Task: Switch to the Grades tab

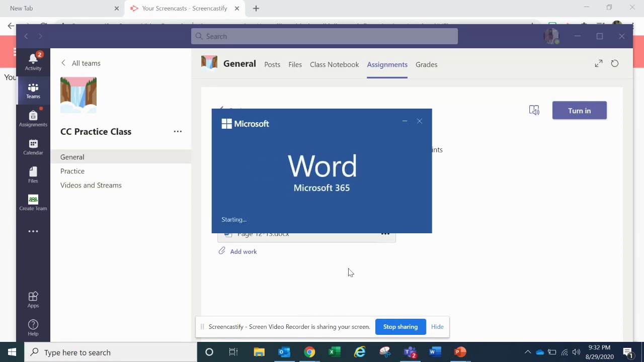Action: pyautogui.click(x=427, y=64)
